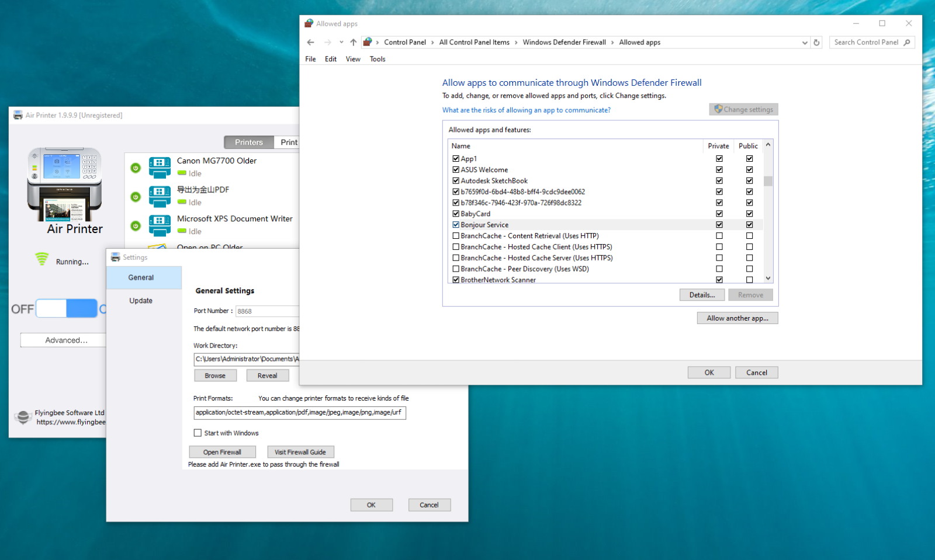
Task: Switch to the Printers tab
Action: pos(249,142)
